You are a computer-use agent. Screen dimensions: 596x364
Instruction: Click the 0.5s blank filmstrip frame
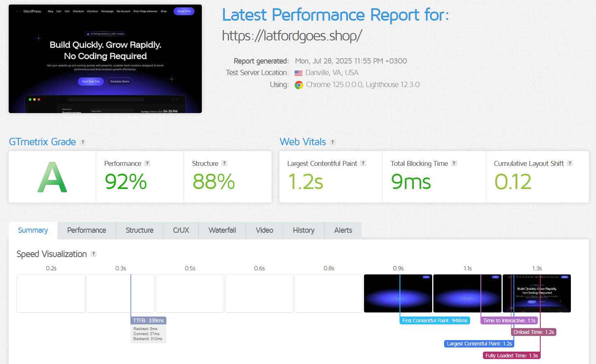tap(190, 293)
